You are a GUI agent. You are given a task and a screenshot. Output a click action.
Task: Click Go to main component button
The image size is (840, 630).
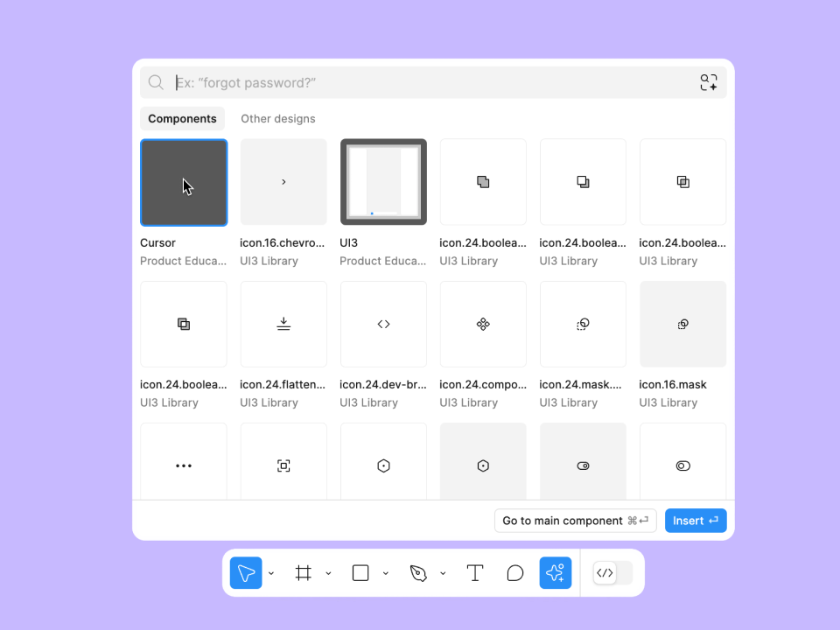[575, 521]
